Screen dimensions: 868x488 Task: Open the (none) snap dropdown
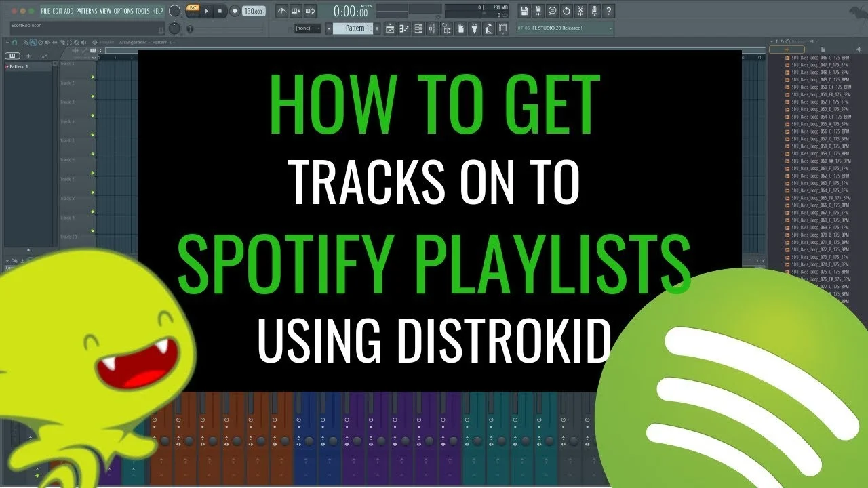click(307, 28)
